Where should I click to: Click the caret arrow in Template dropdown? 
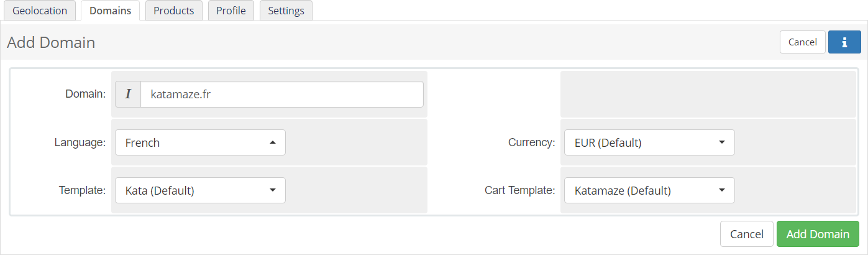click(x=272, y=190)
